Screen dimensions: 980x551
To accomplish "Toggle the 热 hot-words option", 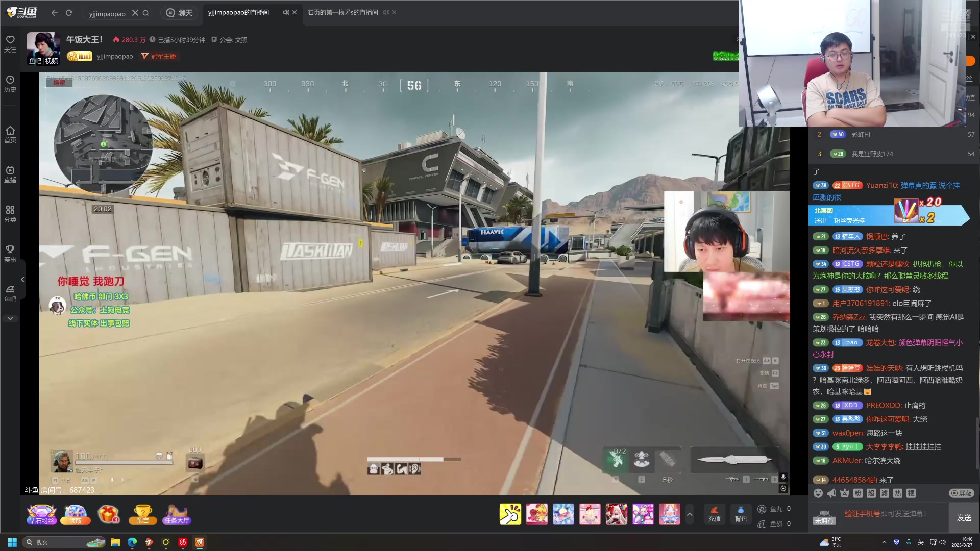I will (898, 493).
